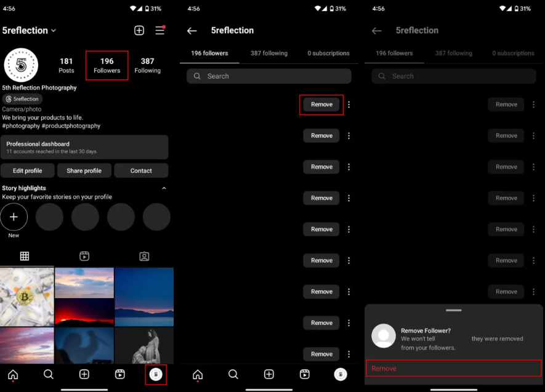Tap Remove on the first follower row

(321, 105)
